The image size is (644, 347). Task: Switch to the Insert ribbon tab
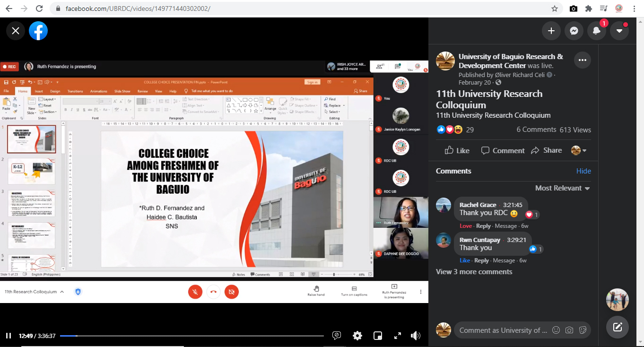(40, 91)
